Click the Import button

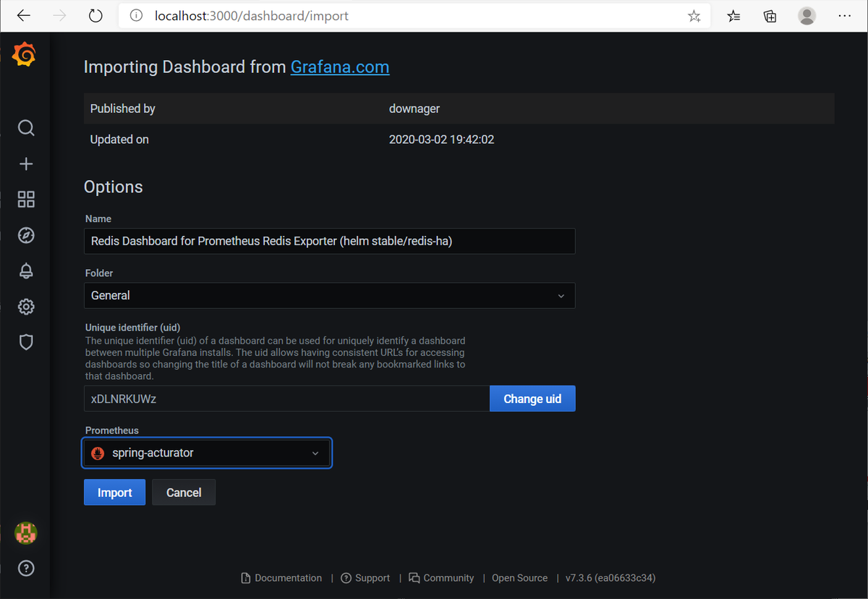(114, 493)
